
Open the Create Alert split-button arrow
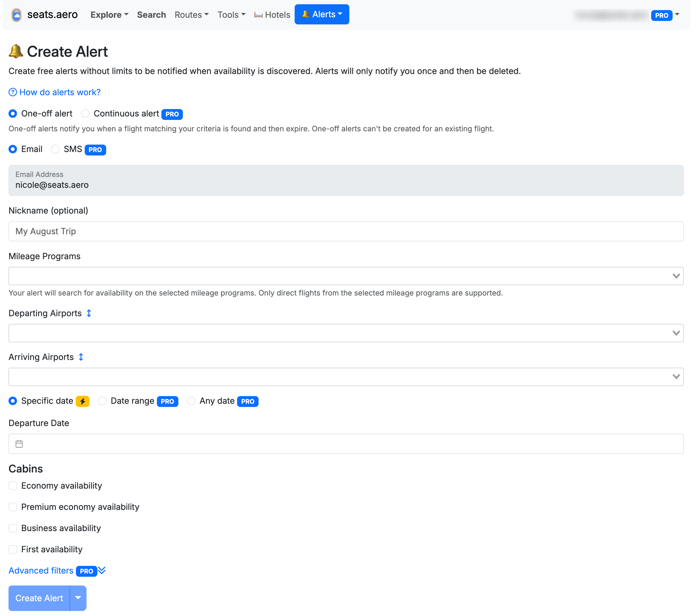pyautogui.click(x=78, y=598)
